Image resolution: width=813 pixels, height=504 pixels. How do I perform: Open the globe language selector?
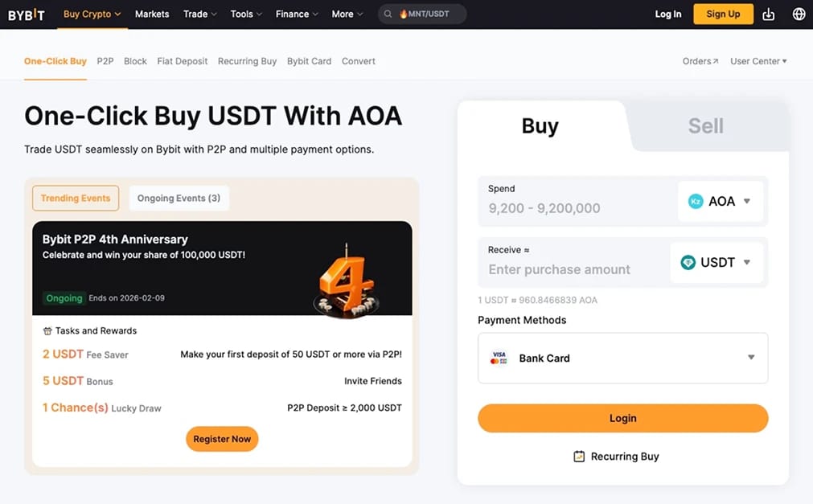pos(799,14)
